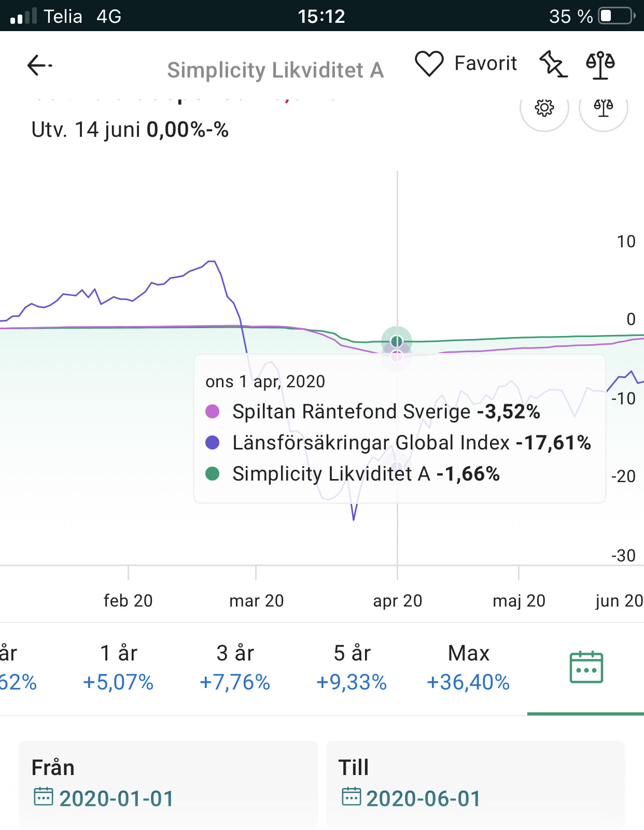Viewport: 644px width, 830px height.
Task: Switch to the 5 år period
Action: pos(352,668)
